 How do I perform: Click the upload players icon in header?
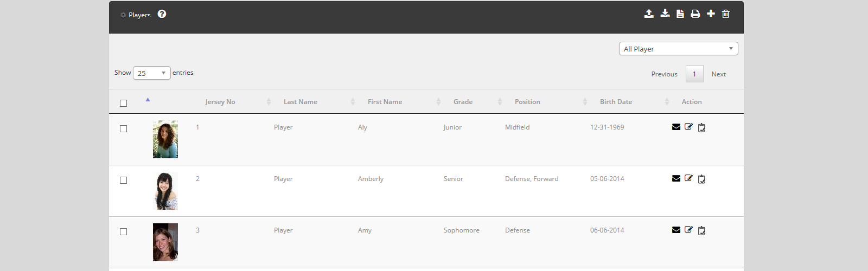[649, 14]
